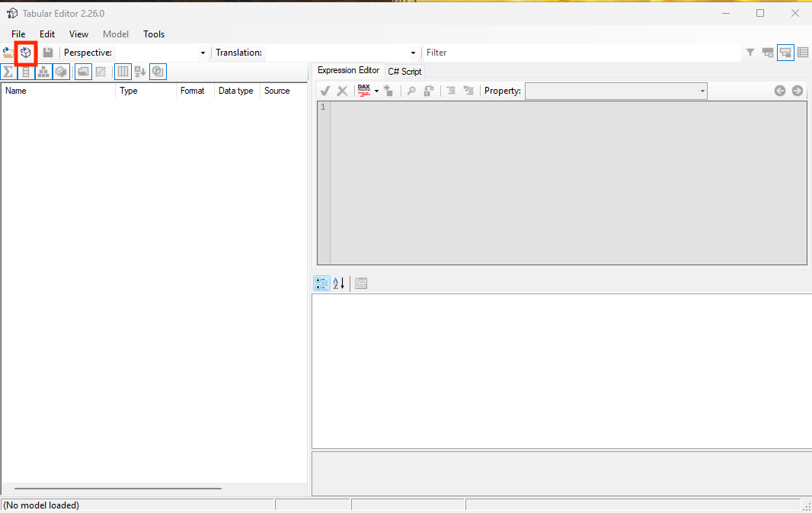The height and width of the screenshot is (513, 812).
Task: Click the filter funnel icon
Action: [x=750, y=53]
